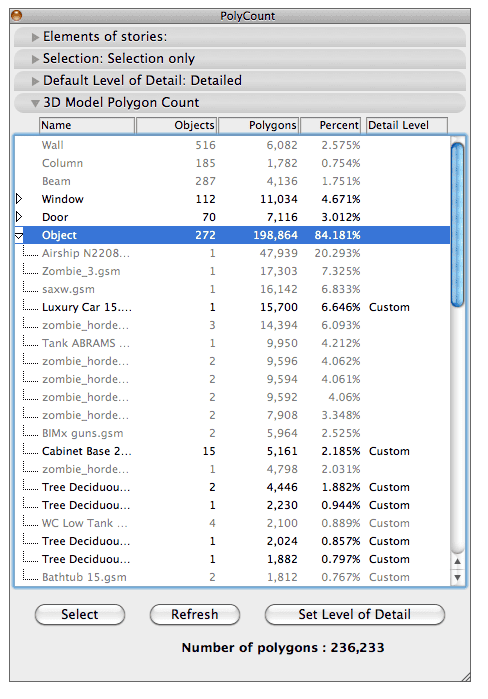Image resolution: width=488 pixels, height=699 pixels.
Task: Select the Tank ABRAMS row
Action: [x=232, y=343]
